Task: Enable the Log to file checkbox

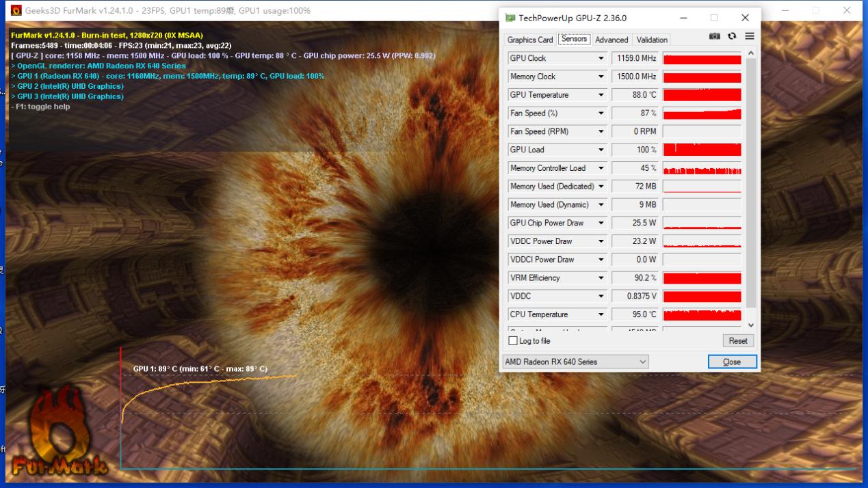Action: pos(513,340)
